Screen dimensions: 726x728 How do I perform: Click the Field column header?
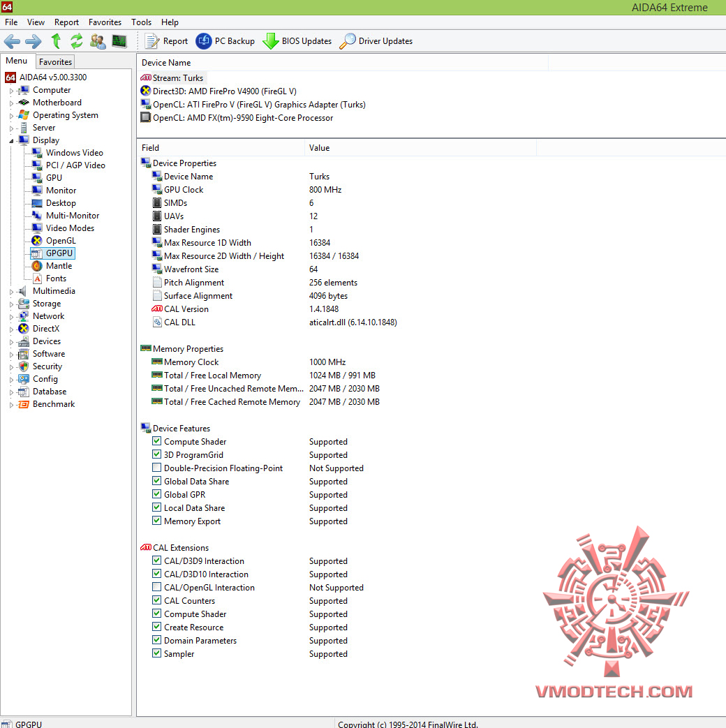tap(221, 148)
